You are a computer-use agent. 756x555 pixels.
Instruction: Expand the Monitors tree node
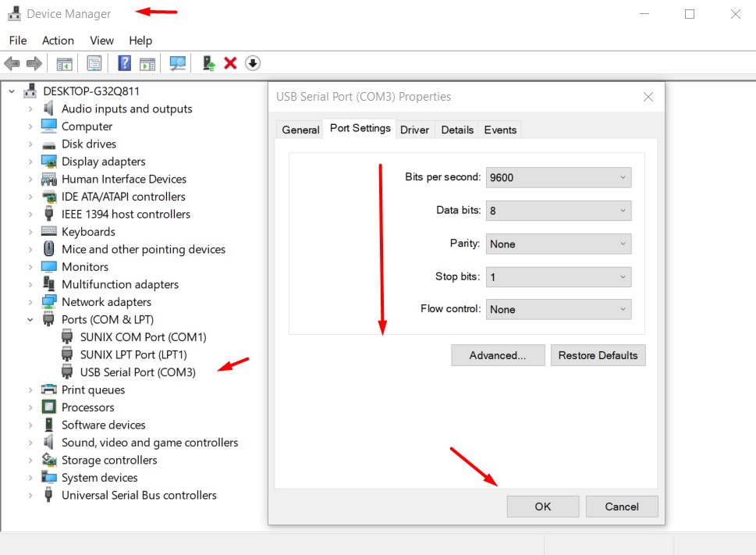pos(30,267)
